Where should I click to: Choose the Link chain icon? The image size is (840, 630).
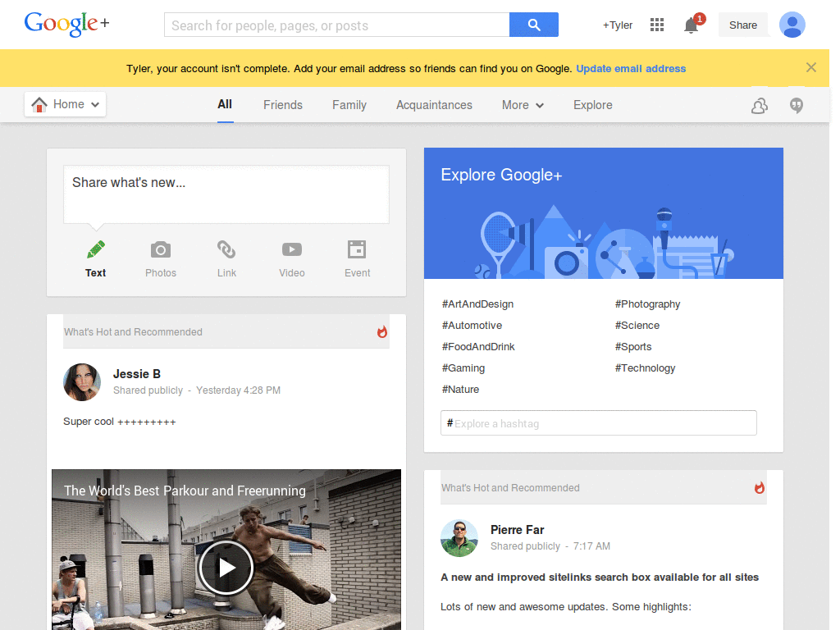coord(226,249)
